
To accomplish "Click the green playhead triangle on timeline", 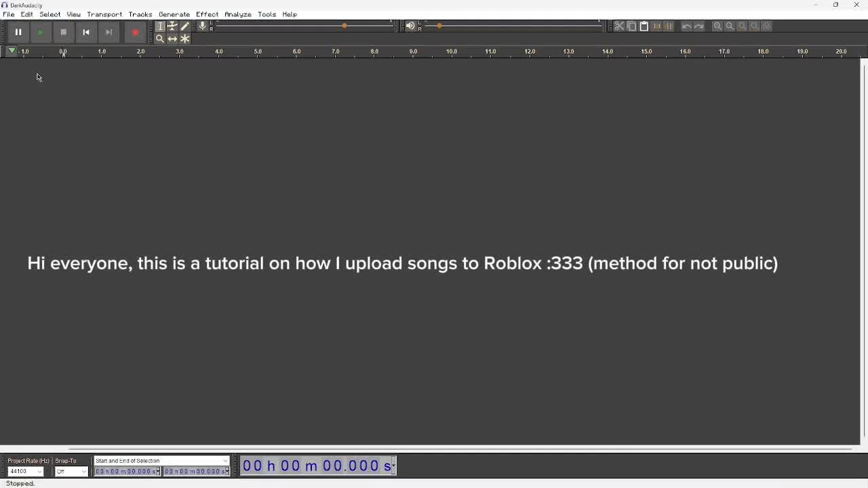I will pos(12,51).
